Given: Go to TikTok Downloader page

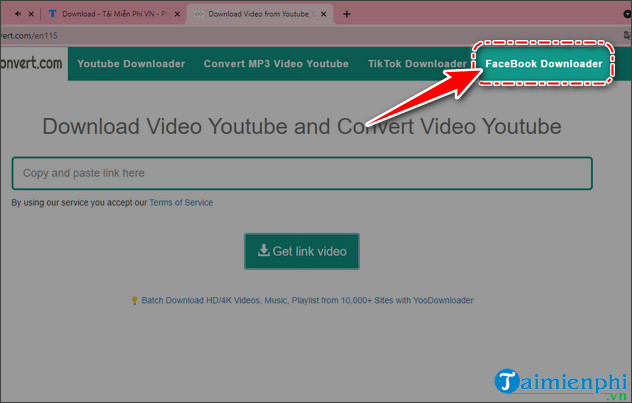Looking at the screenshot, I should pyautogui.click(x=417, y=64).
